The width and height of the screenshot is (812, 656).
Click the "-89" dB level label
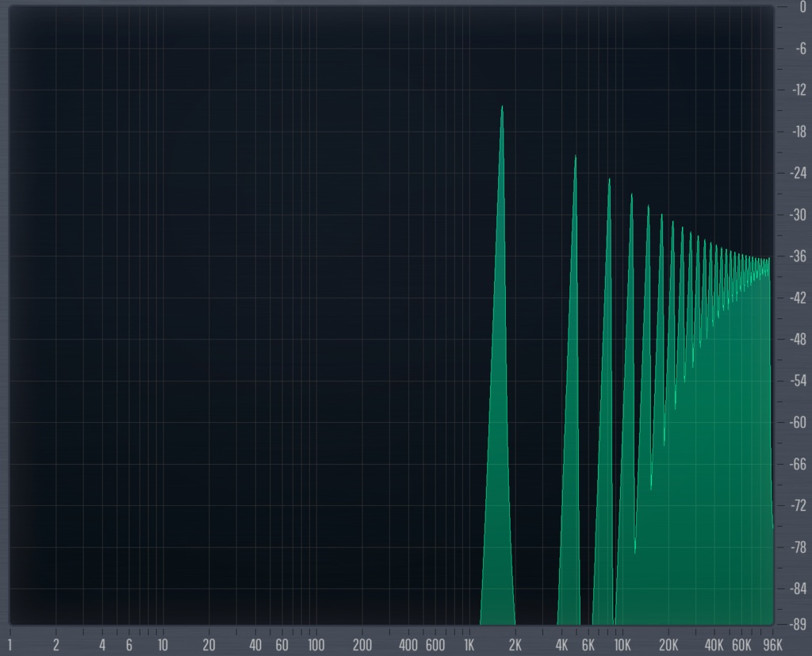point(799,624)
